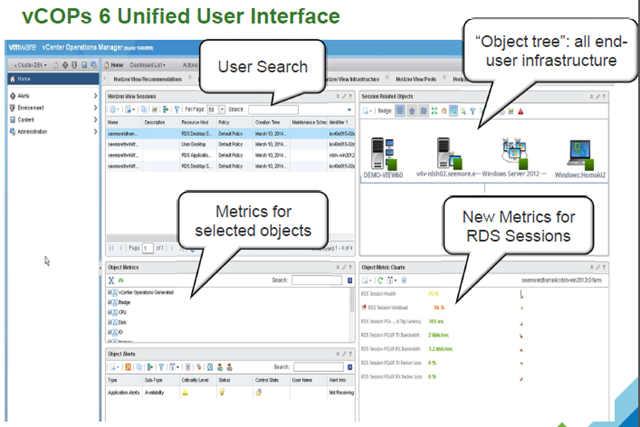Open the Actions menu in the toolbar
The height and width of the screenshot is (427, 640).
pos(190,65)
